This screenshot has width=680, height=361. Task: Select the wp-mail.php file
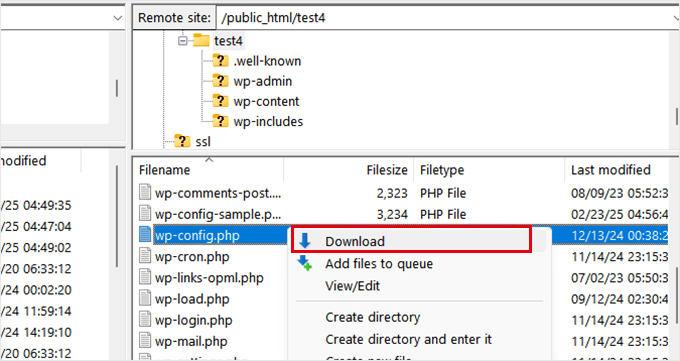(191, 342)
